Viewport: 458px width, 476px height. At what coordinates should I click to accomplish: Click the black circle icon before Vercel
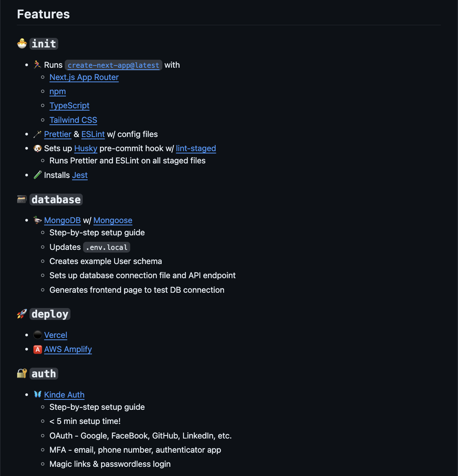tap(38, 335)
